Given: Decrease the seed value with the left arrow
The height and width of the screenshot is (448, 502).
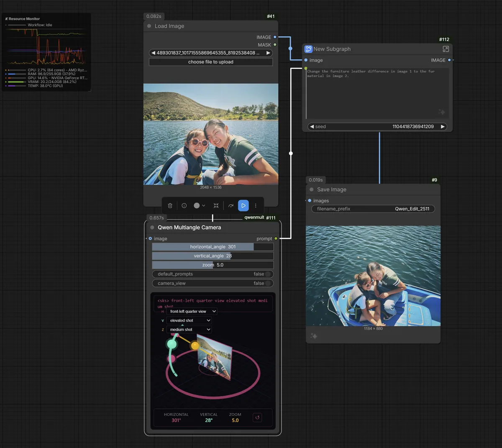Looking at the screenshot, I should coord(312,126).
